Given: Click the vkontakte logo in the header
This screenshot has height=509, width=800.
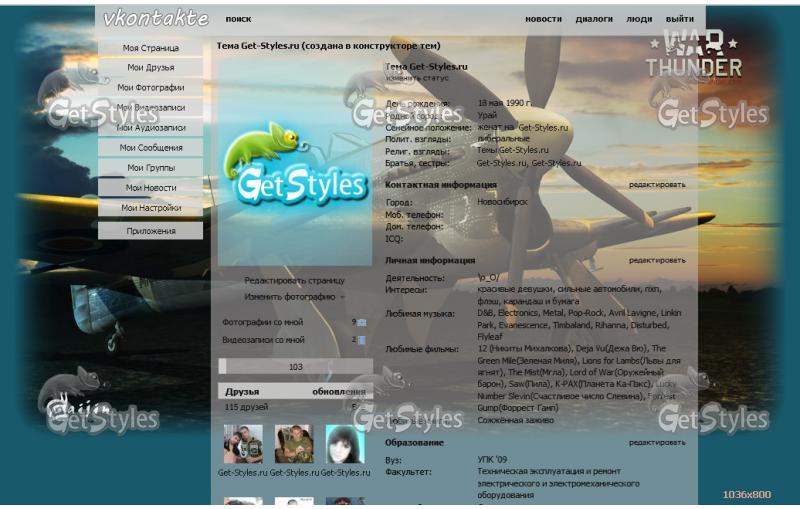Looking at the screenshot, I should tap(155, 18).
